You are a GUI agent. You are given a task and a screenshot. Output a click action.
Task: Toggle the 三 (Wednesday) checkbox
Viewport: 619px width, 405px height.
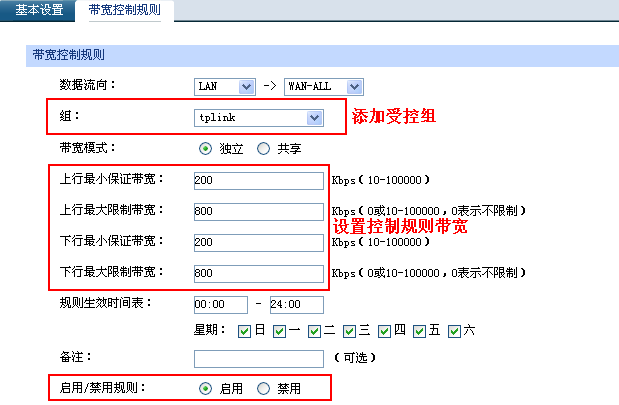click(x=350, y=331)
